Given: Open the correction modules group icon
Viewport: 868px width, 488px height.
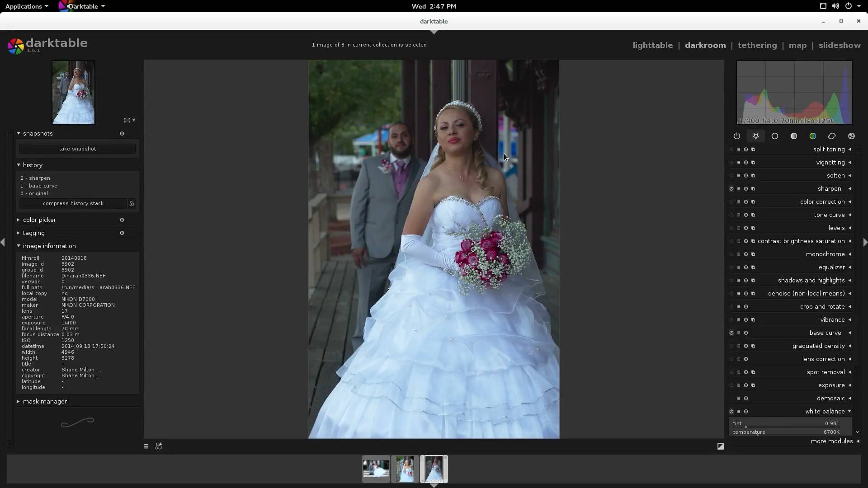Looking at the screenshot, I should (x=832, y=136).
